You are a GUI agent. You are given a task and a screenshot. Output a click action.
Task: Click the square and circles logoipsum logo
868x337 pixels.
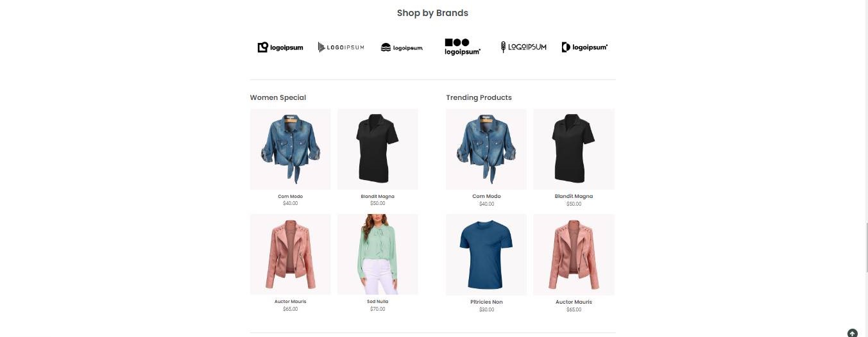(x=463, y=47)
